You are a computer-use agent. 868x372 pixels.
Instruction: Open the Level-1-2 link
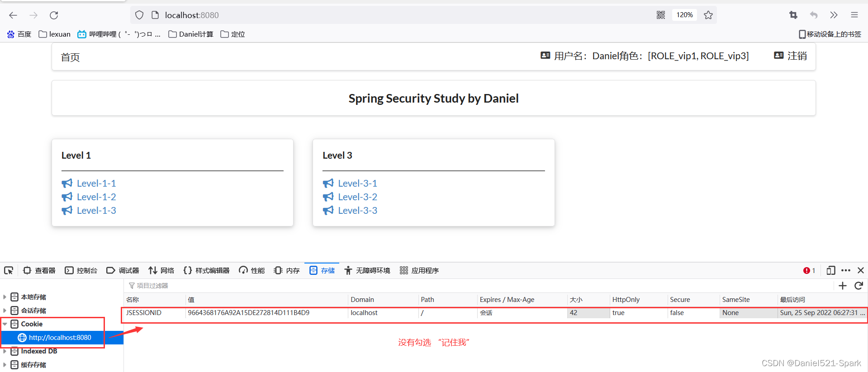click(x=96, y=197)
